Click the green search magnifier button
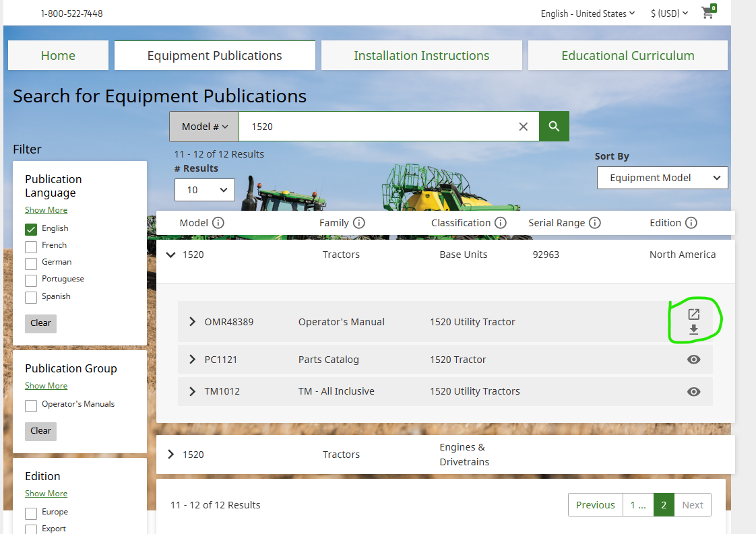The height and width of the screenshot is (534, 756). [554, 127]
